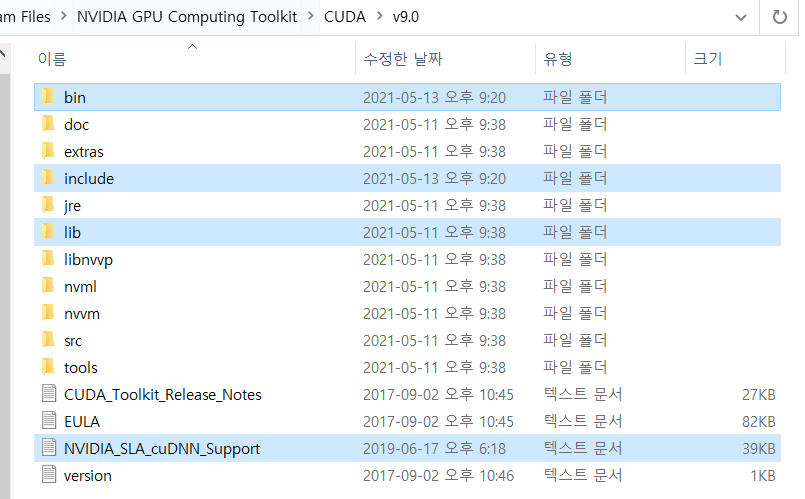Image resolution: width=805 pixels, height=499 pixels.
Task: Select CUDA_Toolkit_Release_Notes file name
Action: point(163,395)
